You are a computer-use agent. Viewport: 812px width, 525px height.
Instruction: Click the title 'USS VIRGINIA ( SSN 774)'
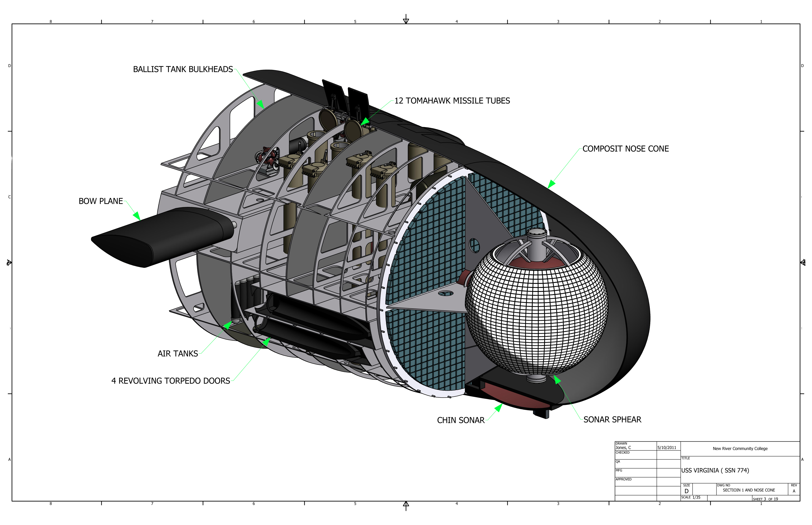tap(715, 470)
